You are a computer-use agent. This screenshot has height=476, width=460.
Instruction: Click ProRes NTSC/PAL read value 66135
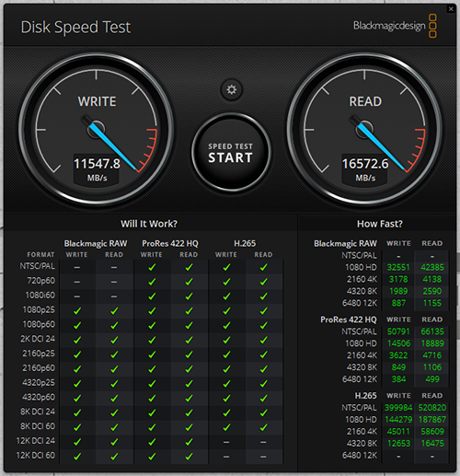click(432, 331)
